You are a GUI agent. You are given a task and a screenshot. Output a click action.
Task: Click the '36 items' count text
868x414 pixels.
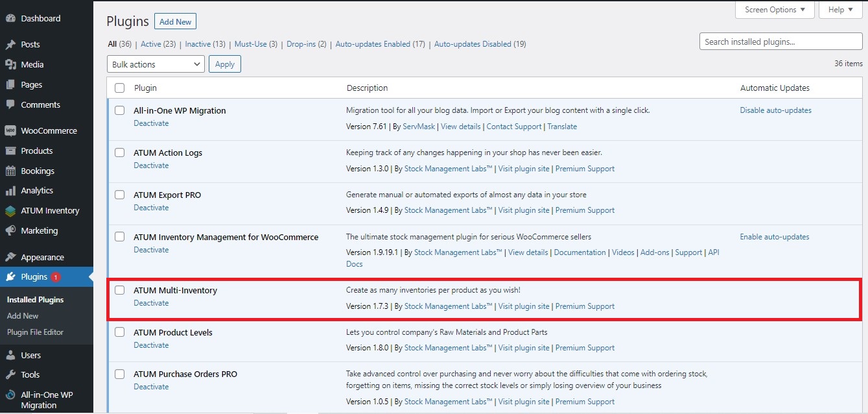[849, 64]
